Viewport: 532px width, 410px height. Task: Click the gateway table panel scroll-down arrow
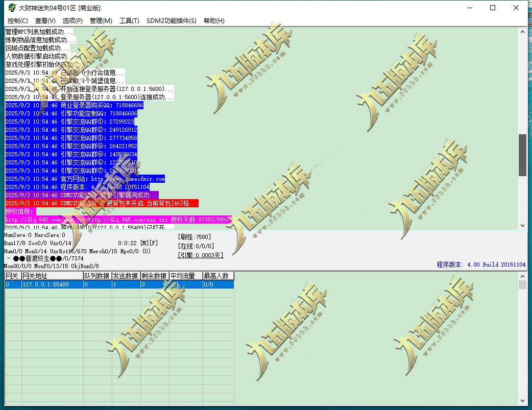pos(522,401)
